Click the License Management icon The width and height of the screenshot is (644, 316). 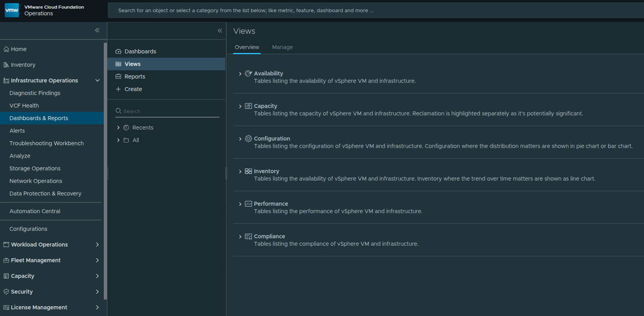[6, 307]
